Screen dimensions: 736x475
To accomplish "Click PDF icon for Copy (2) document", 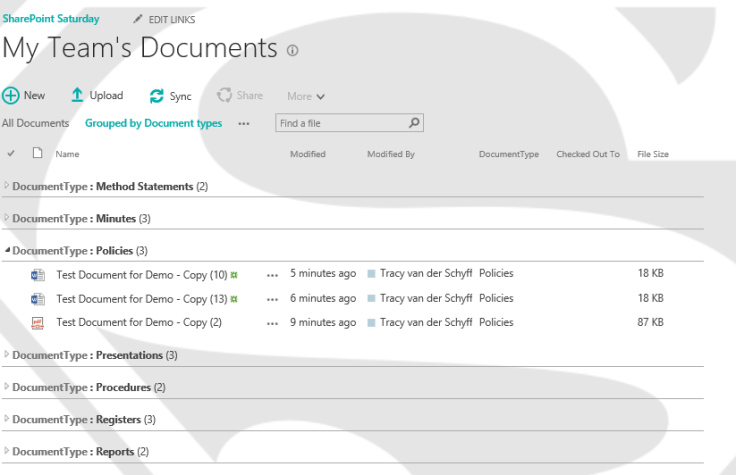I will click(x=38, y=323).
